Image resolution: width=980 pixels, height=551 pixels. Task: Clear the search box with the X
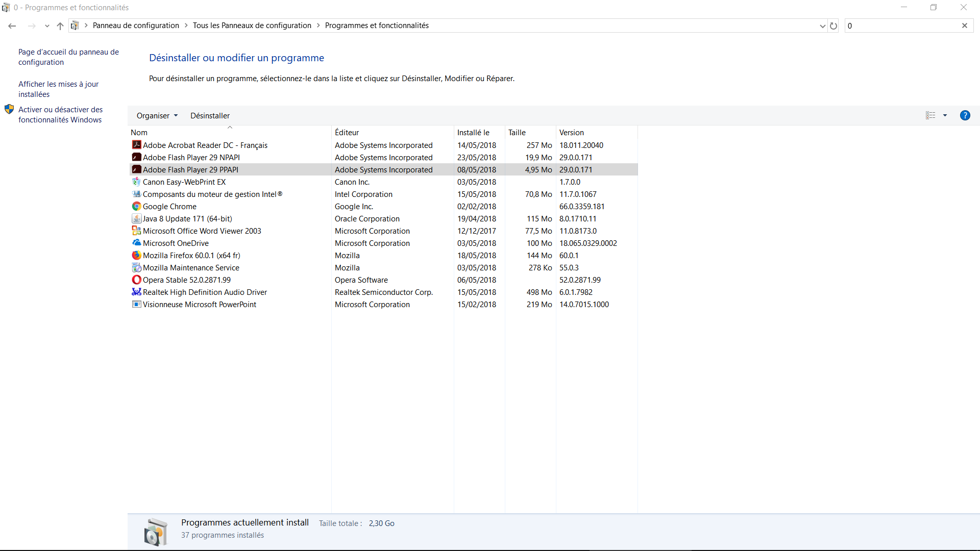tap(964, 26)
